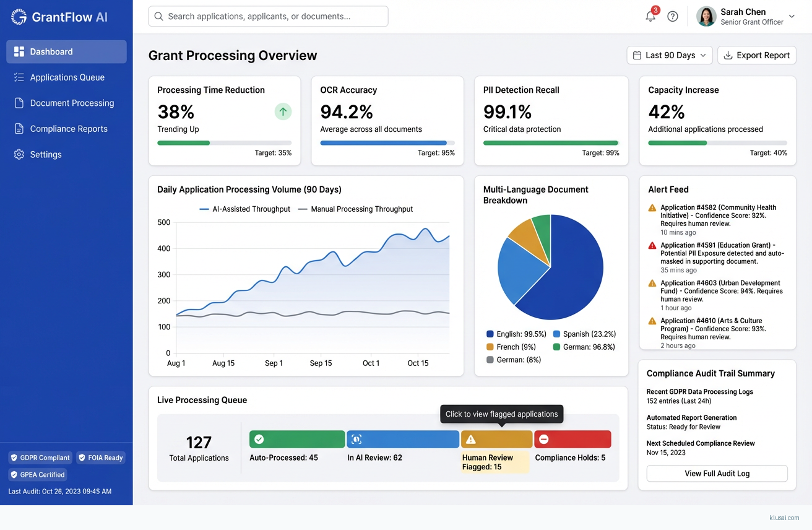This screenshot has width=812, height=530.
Task: Click the Export Report button
Action: tap(756, 55)
